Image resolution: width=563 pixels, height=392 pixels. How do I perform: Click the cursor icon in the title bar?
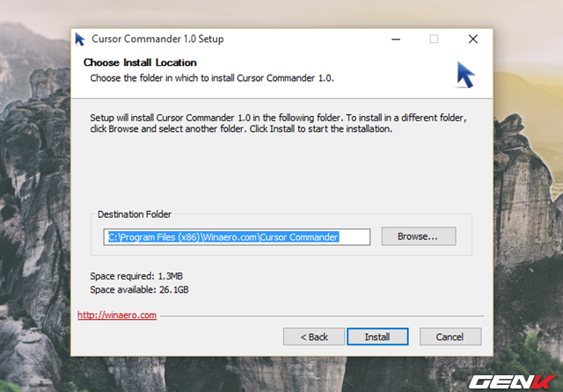[x=81, y=39]
